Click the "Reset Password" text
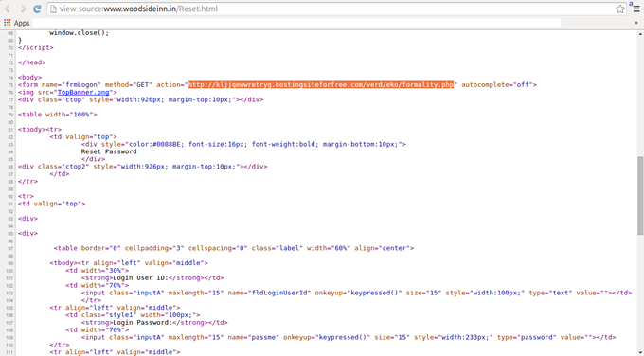Viewport: 644px width, 356px height. 109,151
